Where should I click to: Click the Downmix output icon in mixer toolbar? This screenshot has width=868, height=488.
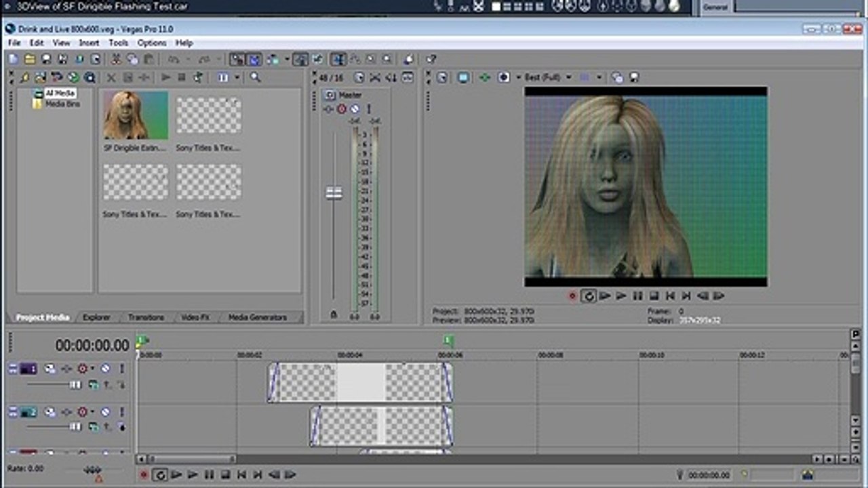(x=374, y=77)
